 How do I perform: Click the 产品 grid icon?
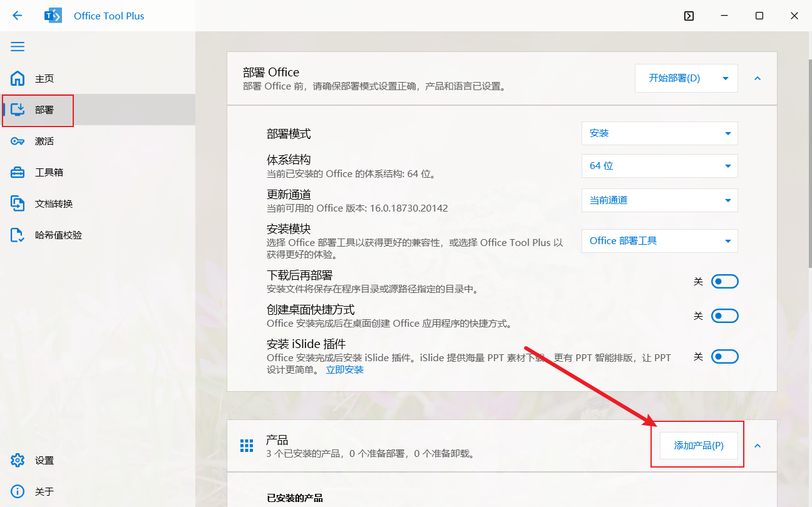pos(247,446)
